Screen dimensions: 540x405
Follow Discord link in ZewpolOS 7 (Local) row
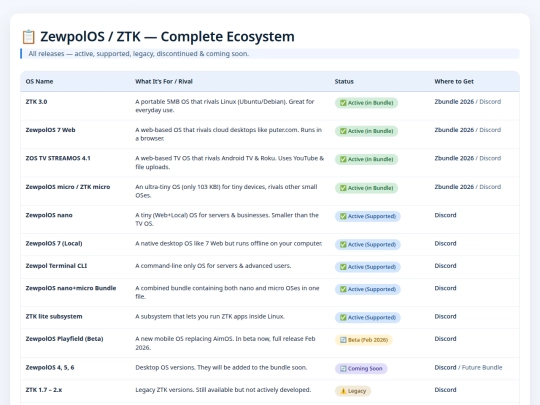coord(445,243)
